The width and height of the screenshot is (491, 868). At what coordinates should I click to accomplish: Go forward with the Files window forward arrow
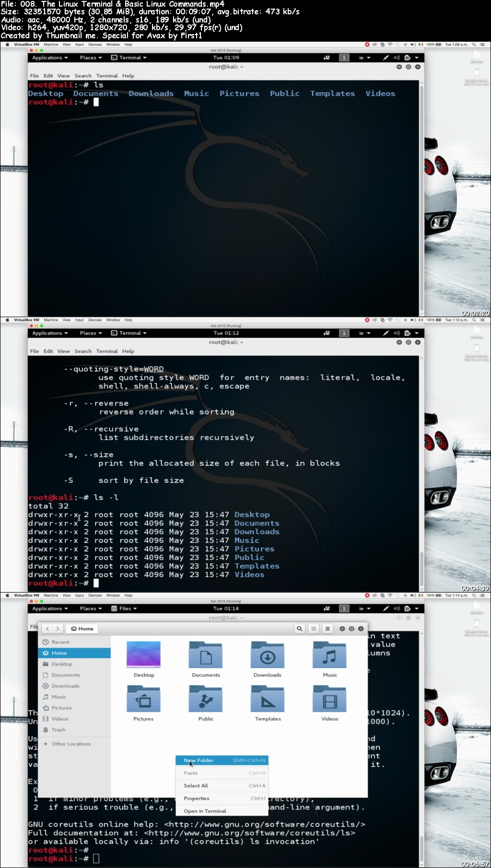click(x=58, y=628)
